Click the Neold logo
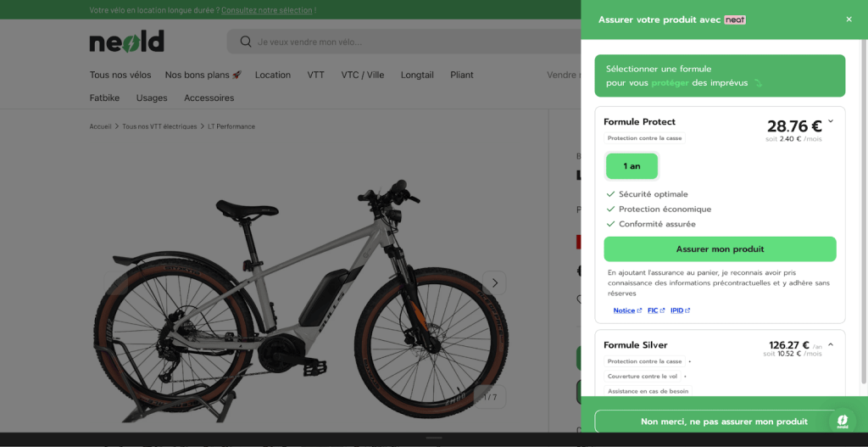Screen dimensions: 868x447 coord(126,42)
